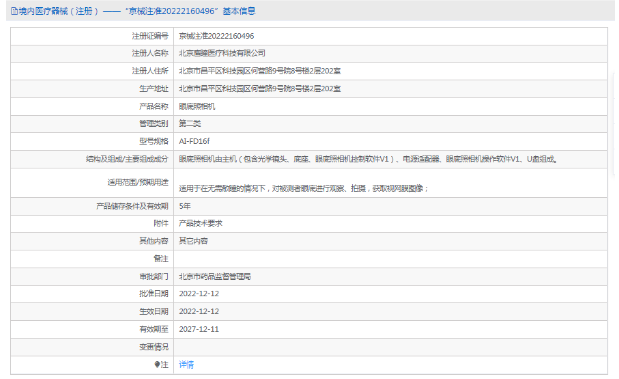Image resolution: width=619 pixels, height=379 pixels.
Task: Click the 审批部门 value 北京市药品监督管理局
Action: (x=215, y=276)
